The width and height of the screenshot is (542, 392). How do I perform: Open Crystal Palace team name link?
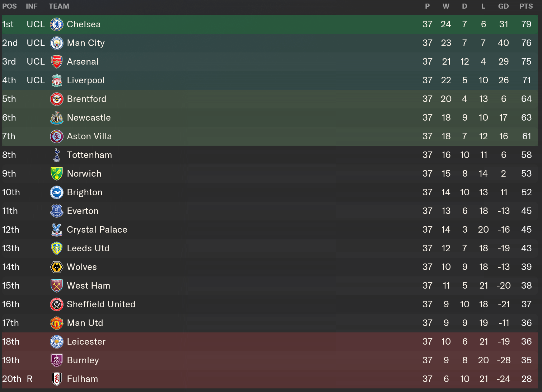[x=97, y=230]
